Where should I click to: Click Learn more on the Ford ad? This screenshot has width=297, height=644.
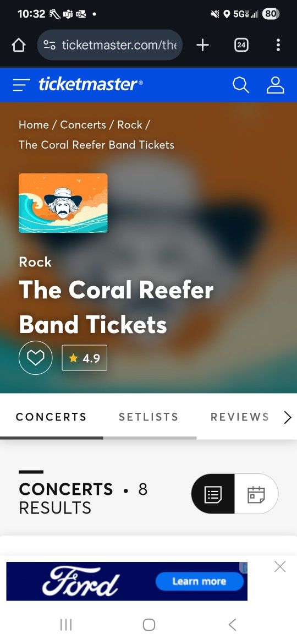(x=199, y=581)
